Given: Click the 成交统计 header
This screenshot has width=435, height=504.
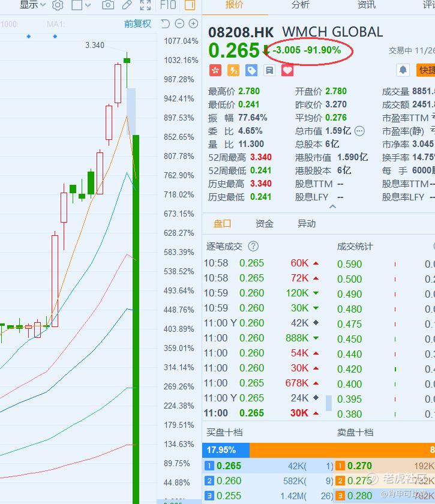Looking at the screenshot, I should [355, 247].
